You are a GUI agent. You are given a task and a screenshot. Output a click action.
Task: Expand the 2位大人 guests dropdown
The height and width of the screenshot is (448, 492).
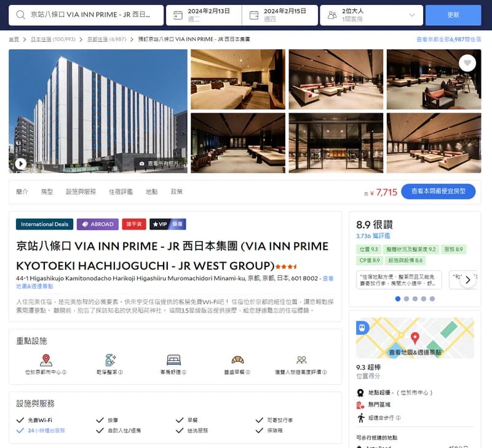[x=371, y=15]
